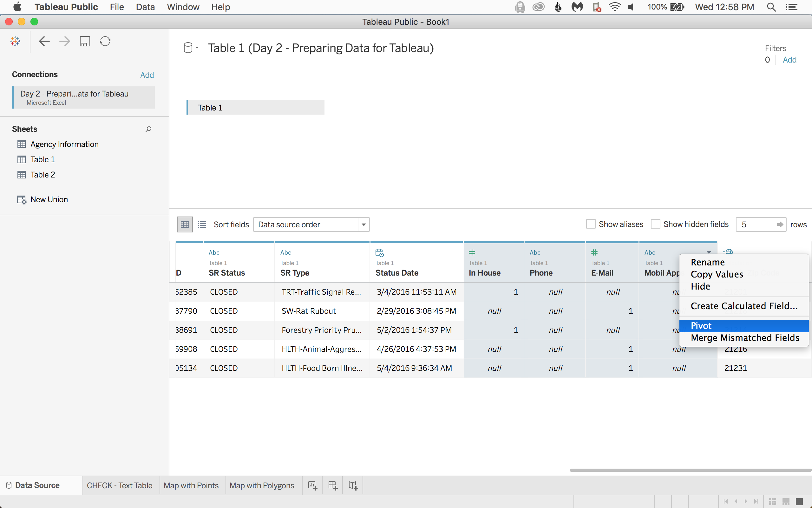Add a data source filter
The image size is (812, 508).
click(789, 60)
